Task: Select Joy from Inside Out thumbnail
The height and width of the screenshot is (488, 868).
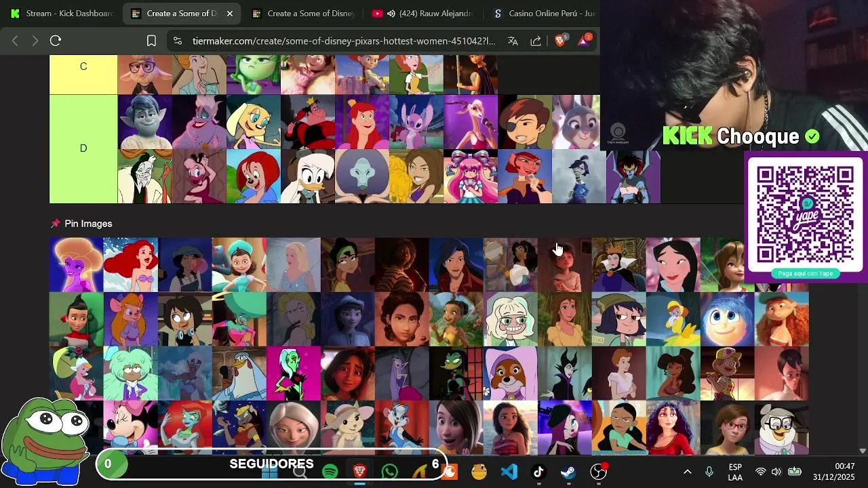Action: (x=728, y=319)
